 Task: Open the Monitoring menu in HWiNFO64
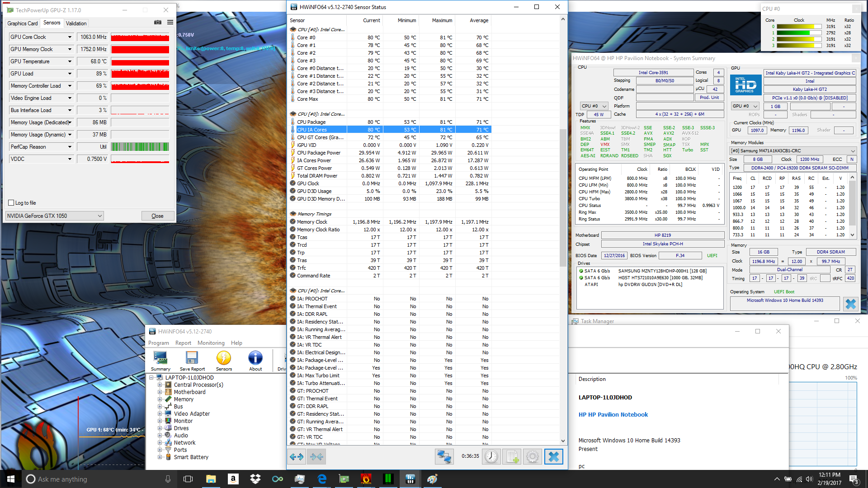[211, 343]
